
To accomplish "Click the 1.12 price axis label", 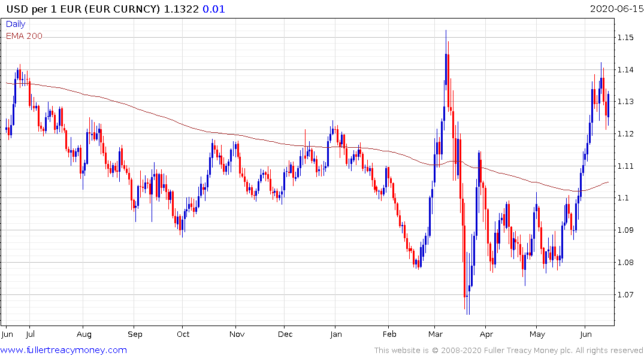I will tap(625, 134).
